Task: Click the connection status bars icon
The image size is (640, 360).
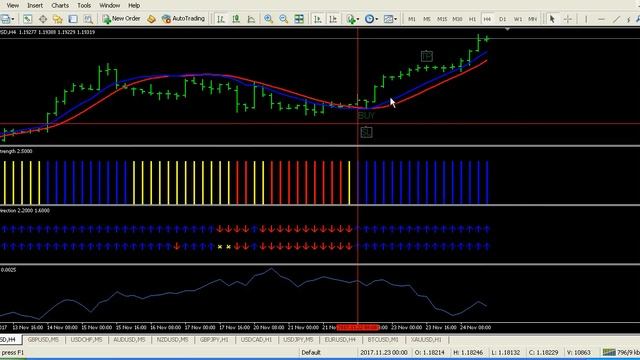Action: (609, 352)
